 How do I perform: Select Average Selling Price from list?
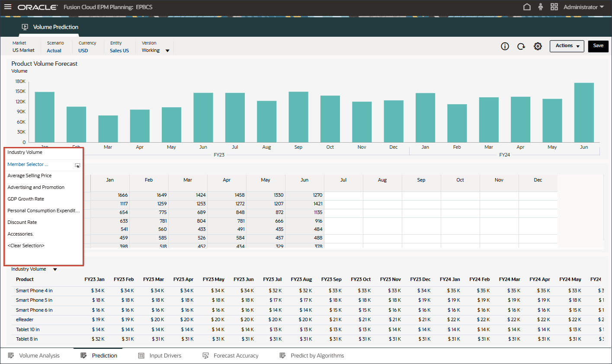[x=29, y=176]
